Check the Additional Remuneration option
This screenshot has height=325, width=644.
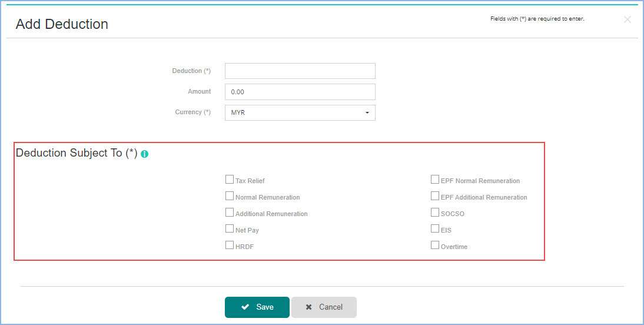[230, 213]
